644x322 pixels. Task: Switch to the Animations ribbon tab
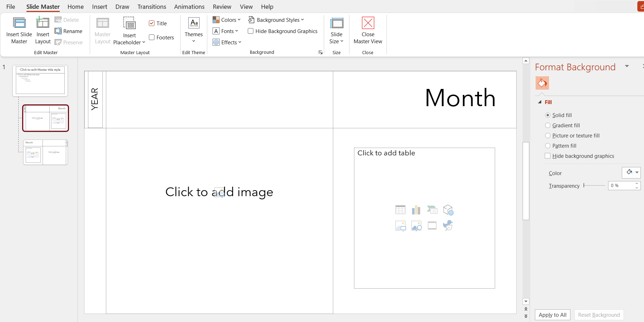click(189, 6)
